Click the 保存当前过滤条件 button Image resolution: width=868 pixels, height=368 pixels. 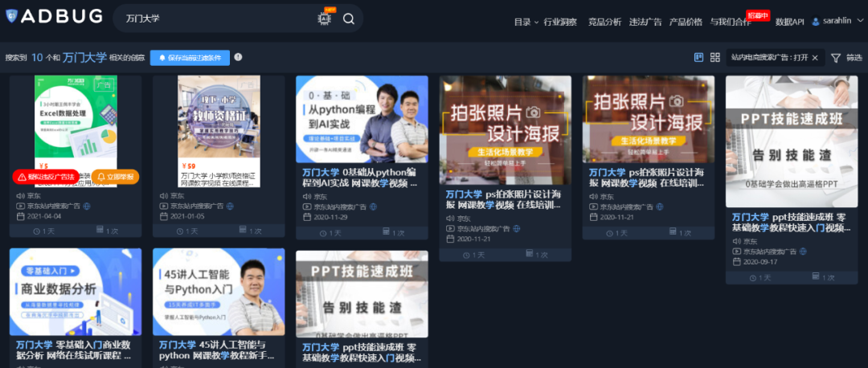point(190,58)
